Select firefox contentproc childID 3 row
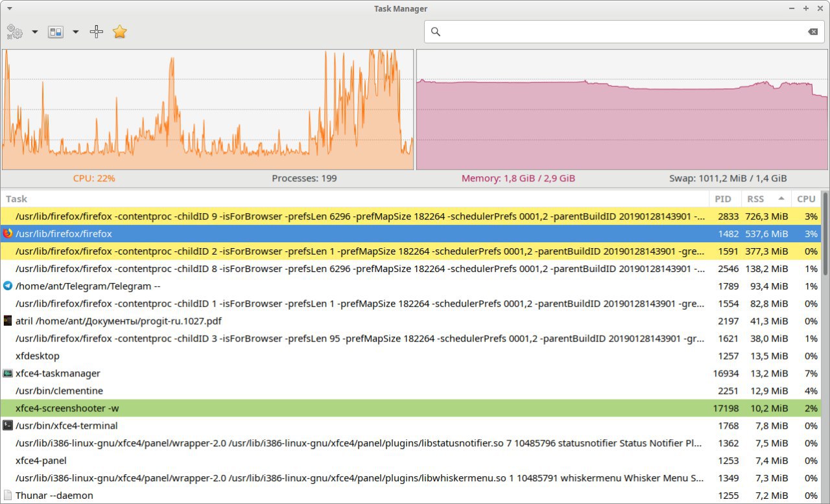Image resolution: width=830 pixels, height=504 pixels. [411, 339]
